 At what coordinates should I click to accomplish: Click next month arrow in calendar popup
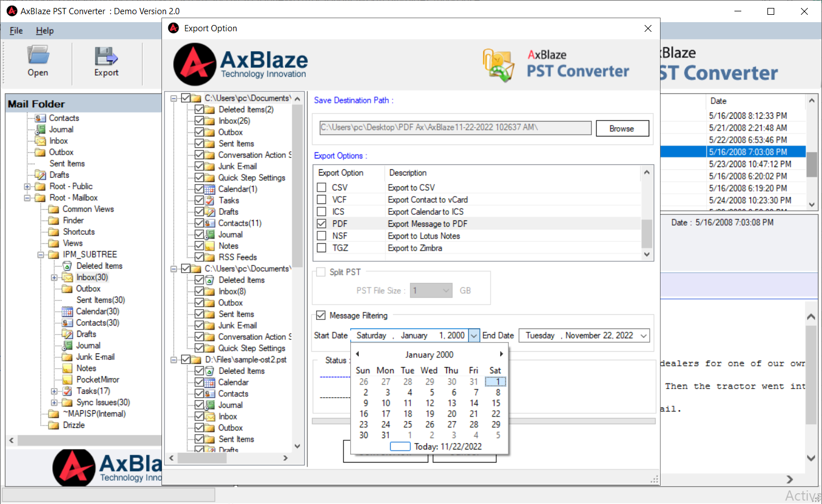coord(501,354)
